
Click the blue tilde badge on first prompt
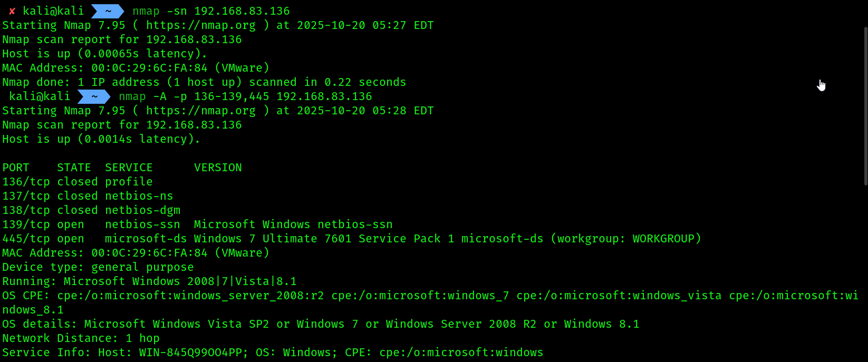tap(108, 11)
